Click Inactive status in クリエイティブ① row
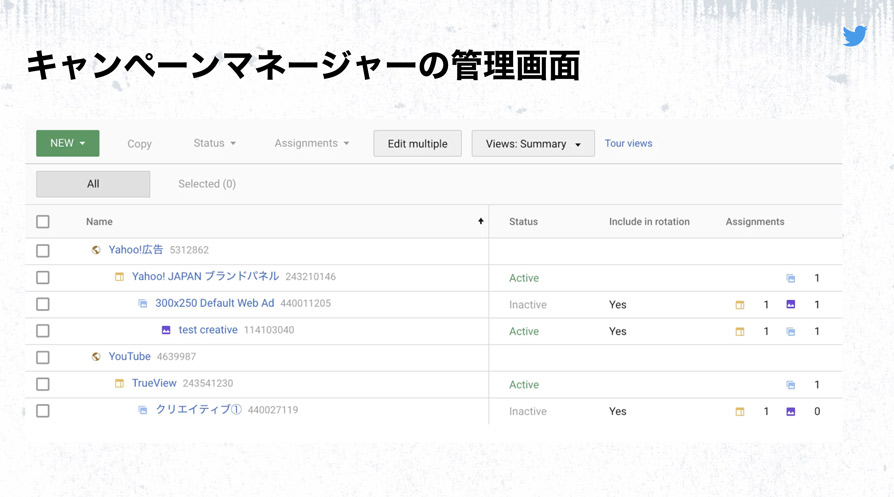The height and width of the screenshot is (497, 894). (528, 412)
